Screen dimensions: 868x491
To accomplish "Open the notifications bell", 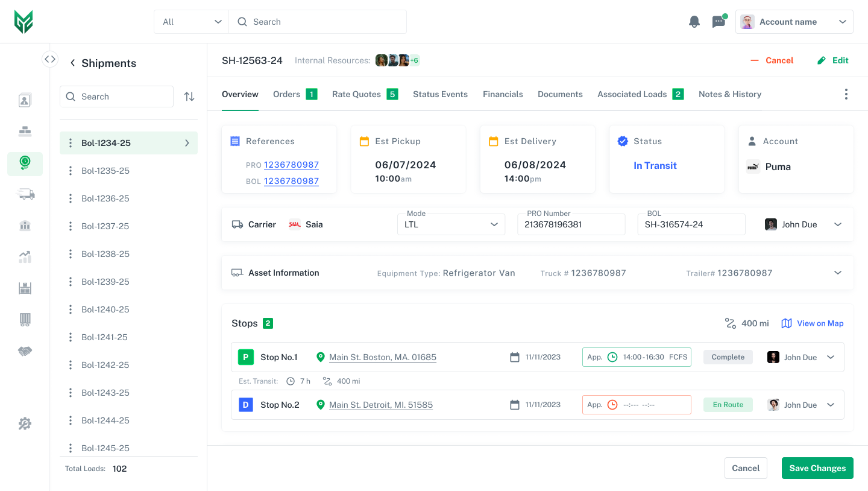I will tap(694, 22).
